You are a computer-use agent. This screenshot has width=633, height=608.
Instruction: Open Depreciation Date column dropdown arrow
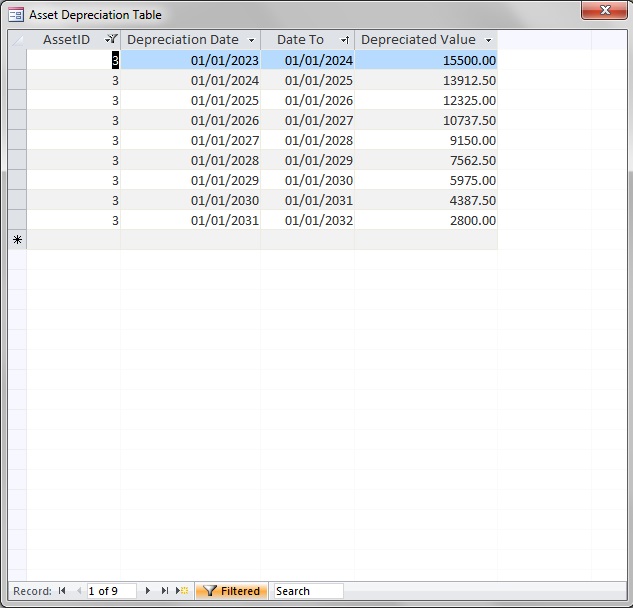pyautogui.click(x=251, y=41)
